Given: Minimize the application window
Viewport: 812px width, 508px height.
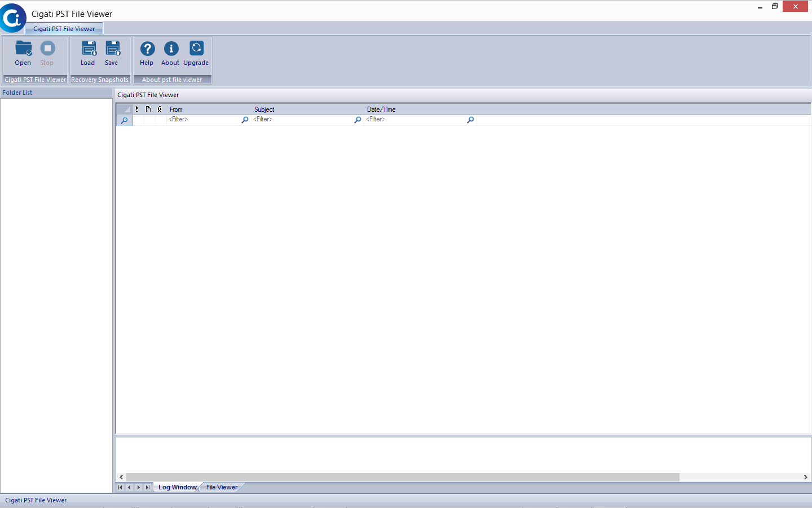Looking at the screenshot, I should click(760, 7).
